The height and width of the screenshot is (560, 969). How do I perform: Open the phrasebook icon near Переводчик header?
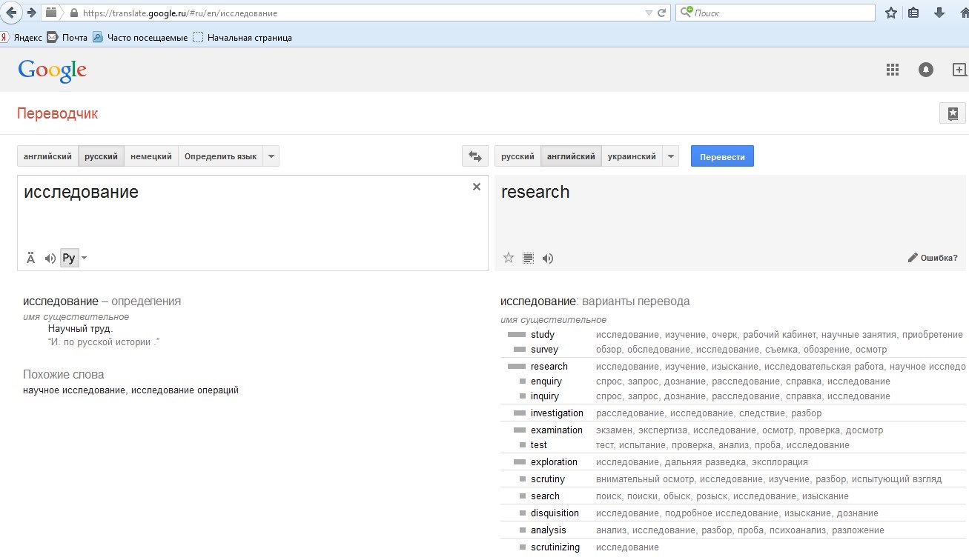[x=953, y=113]
